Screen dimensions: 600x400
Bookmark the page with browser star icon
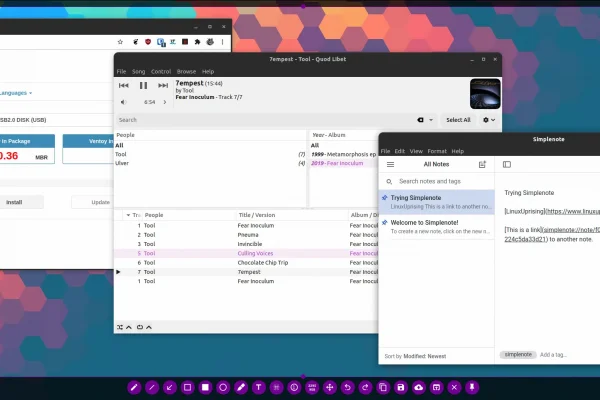[120, 42]
